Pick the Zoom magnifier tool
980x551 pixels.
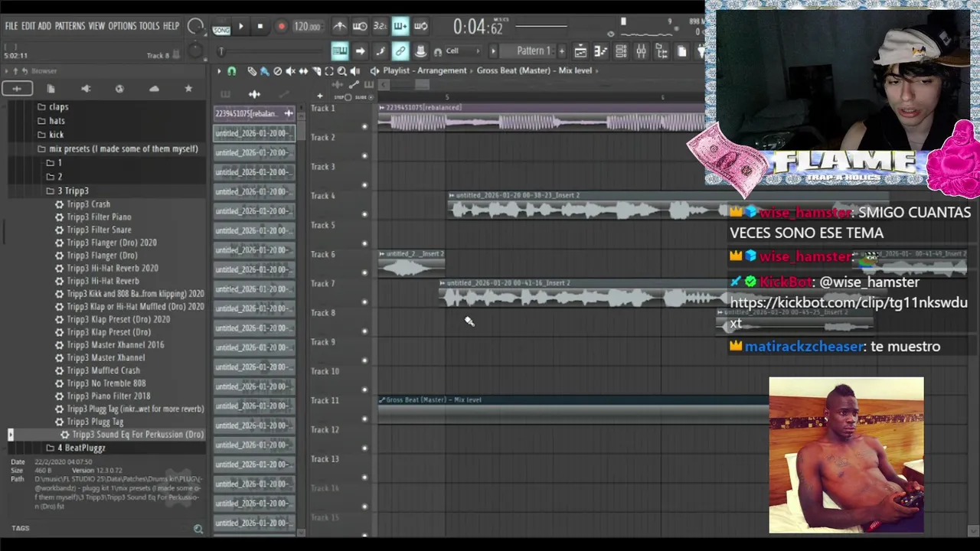pos(341,70)
